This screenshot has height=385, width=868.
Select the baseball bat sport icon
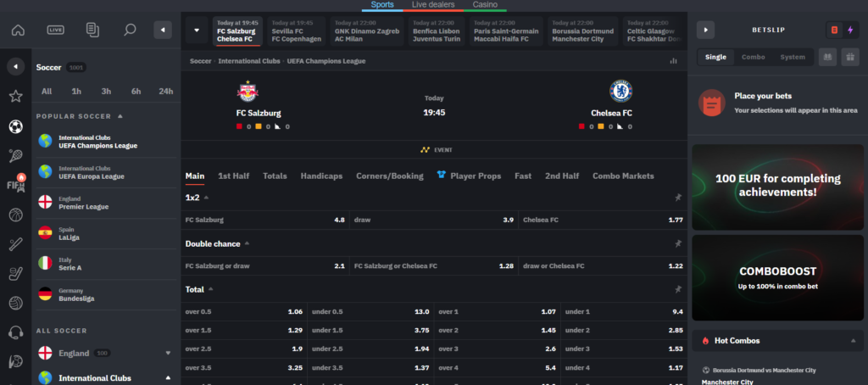pyautogui.click(x=15, y=243)
